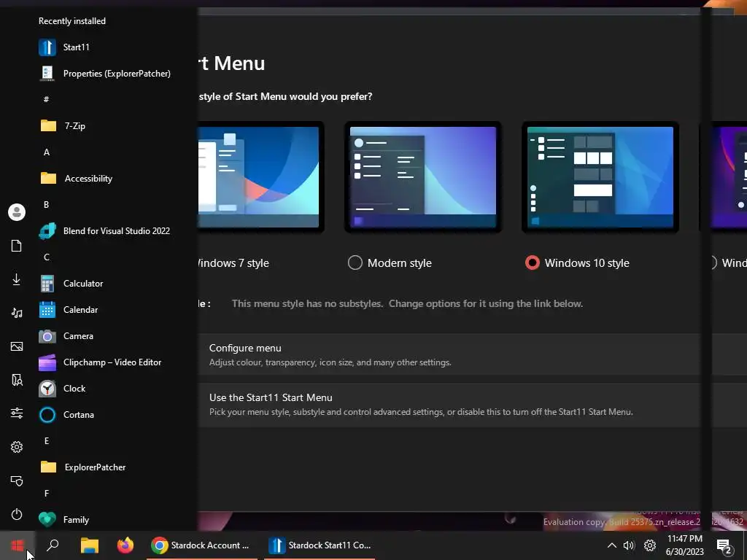Open the notification center icon
This screenshot has height=560, width=747.
click(x=724, y=545)
